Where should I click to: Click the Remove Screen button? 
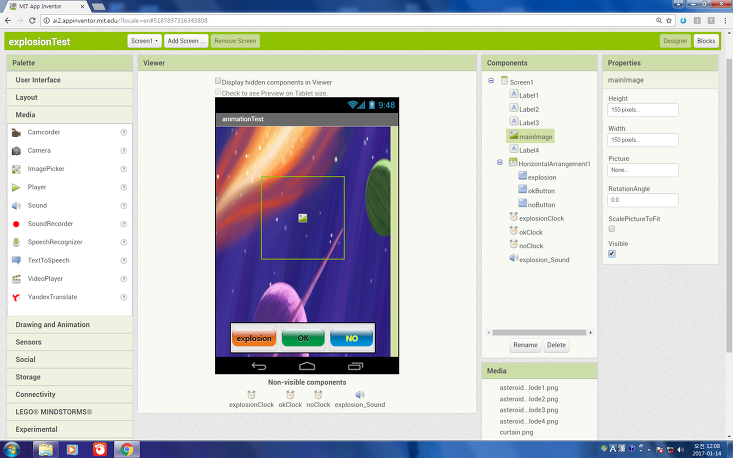pos(235,41)
